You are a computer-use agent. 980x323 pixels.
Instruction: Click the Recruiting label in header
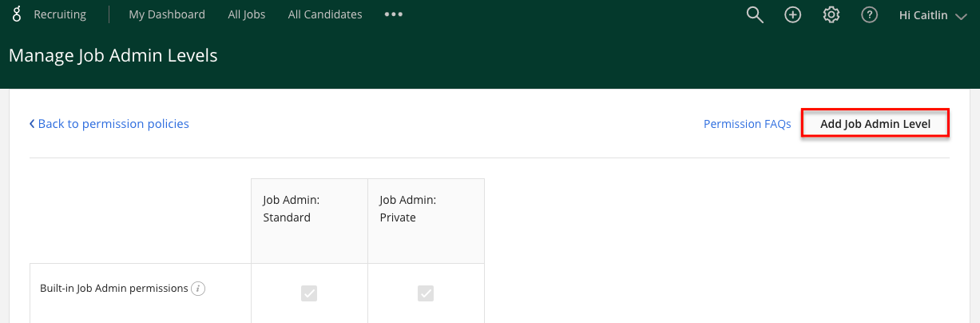pos(60,14)
